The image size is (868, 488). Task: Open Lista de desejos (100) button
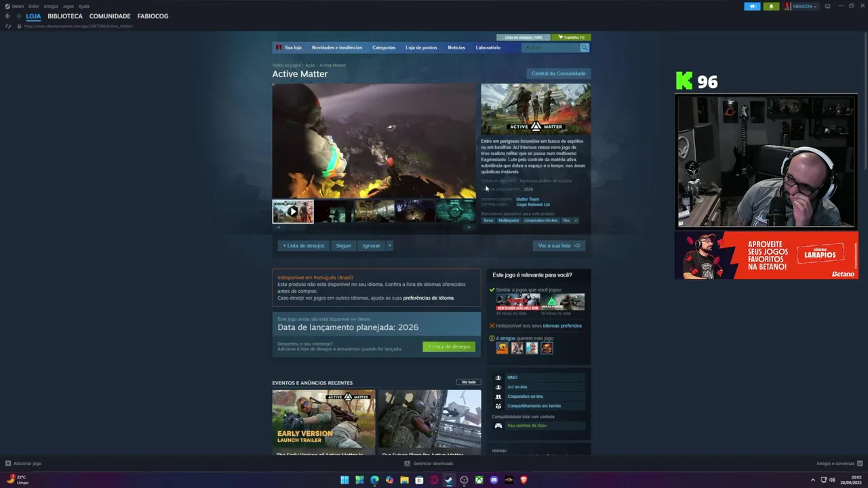pos(524,37)
